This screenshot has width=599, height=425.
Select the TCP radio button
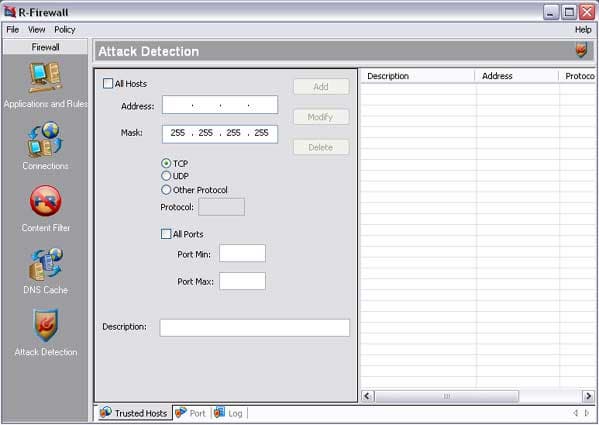166,163
